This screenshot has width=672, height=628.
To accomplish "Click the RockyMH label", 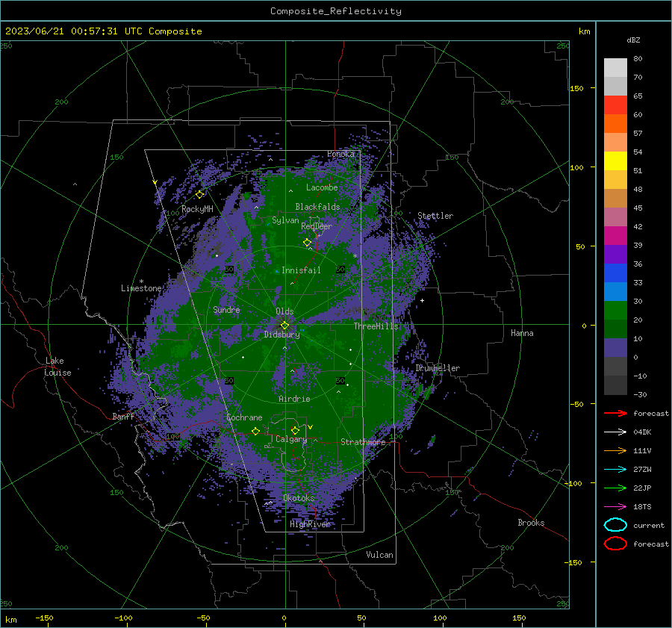I will 197,209.
